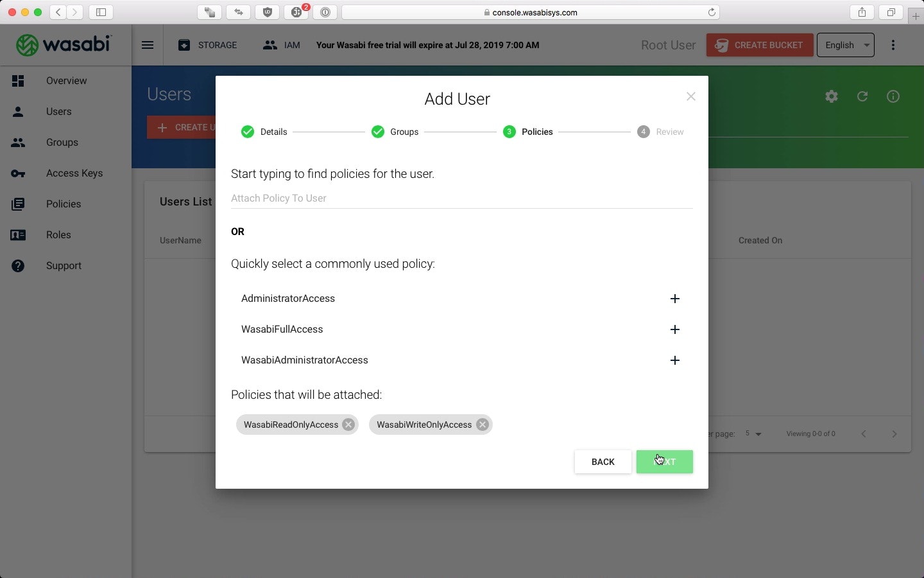
Task: Click the CREATE USER button behind dialog
Action: [x=182, y=127]
